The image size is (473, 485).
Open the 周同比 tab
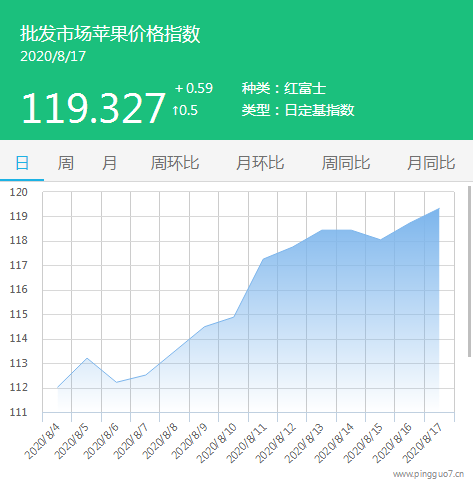[x=346, y=163]
